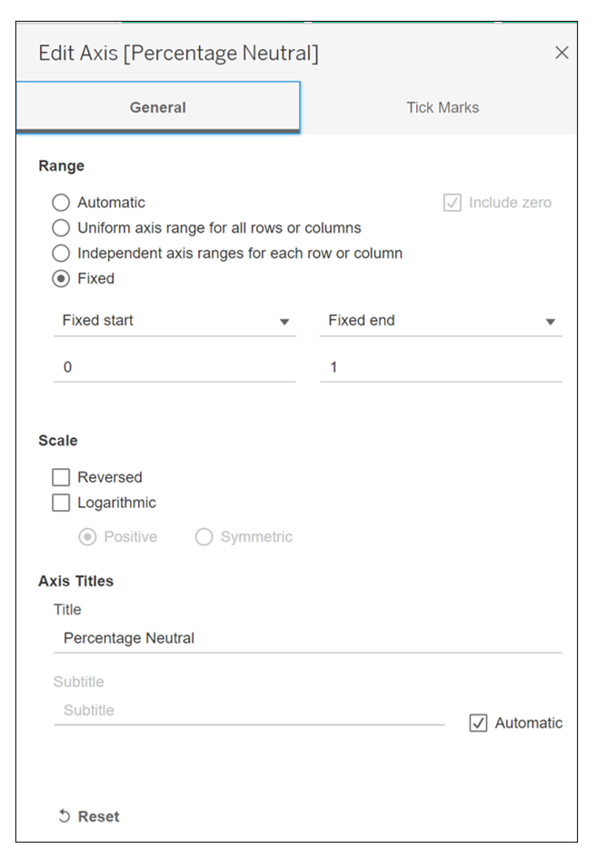Click the Subtitle input field
The height and width of the screenshot is (868, 596).
(249, 711)
